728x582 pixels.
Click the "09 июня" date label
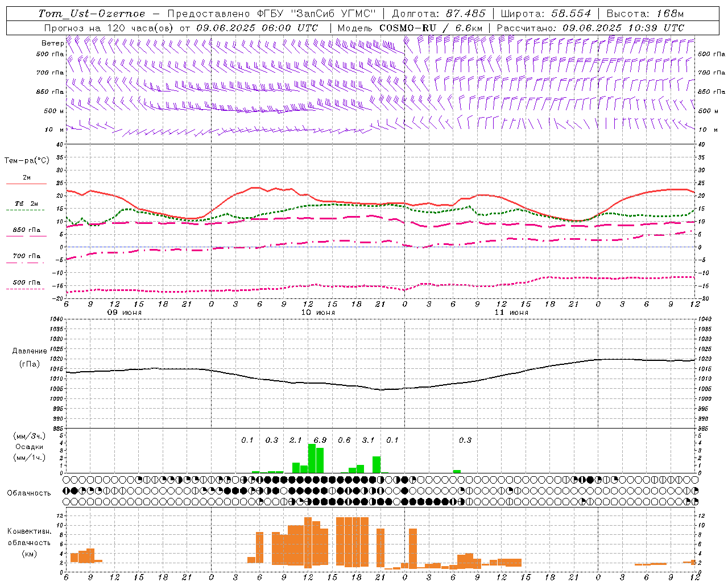(125, 313)
